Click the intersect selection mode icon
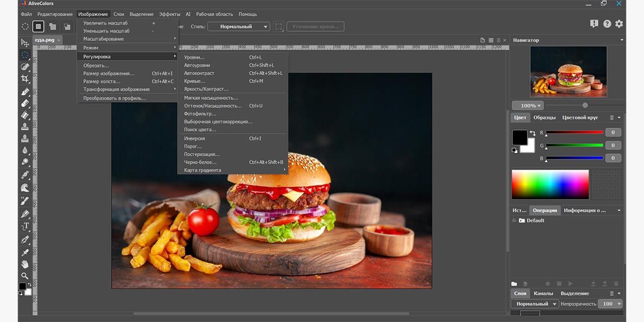 [x=67, y=26]
